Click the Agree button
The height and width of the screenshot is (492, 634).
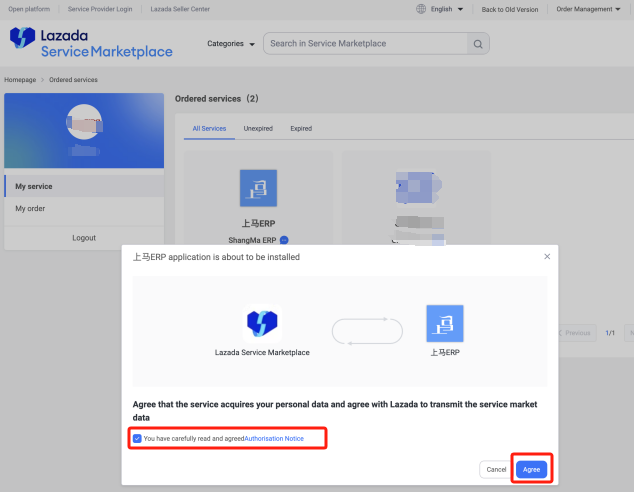[531, 469]
